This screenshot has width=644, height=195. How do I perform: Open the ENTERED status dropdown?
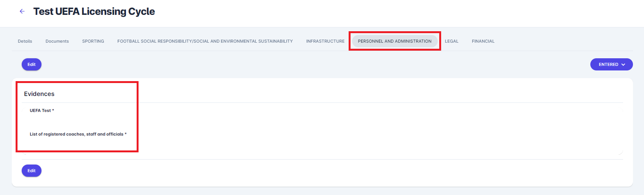[x=611, y=64]
